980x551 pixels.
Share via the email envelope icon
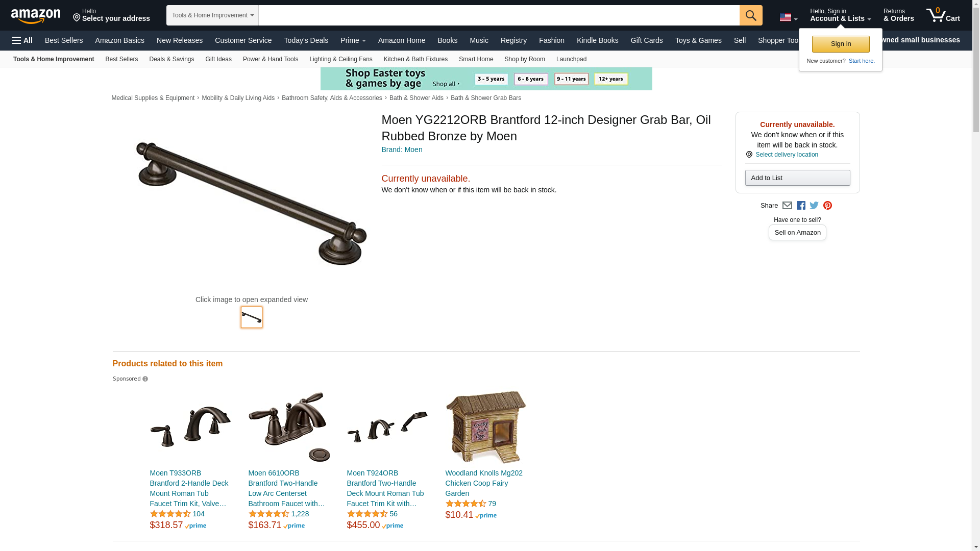(787, 206)
